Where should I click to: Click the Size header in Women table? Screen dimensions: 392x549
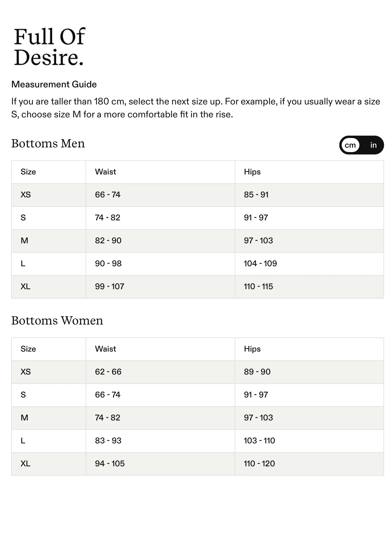click(28, 349)
